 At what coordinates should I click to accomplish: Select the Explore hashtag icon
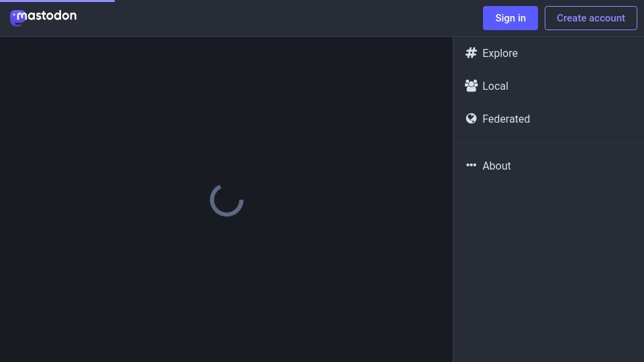click(x=471, y=53)
